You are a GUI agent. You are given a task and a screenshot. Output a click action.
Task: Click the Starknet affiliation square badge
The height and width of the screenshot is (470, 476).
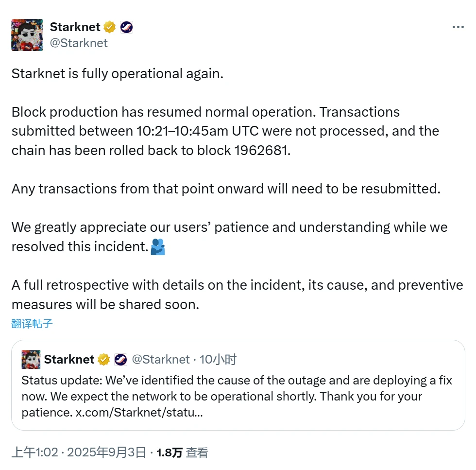[127, 27]
